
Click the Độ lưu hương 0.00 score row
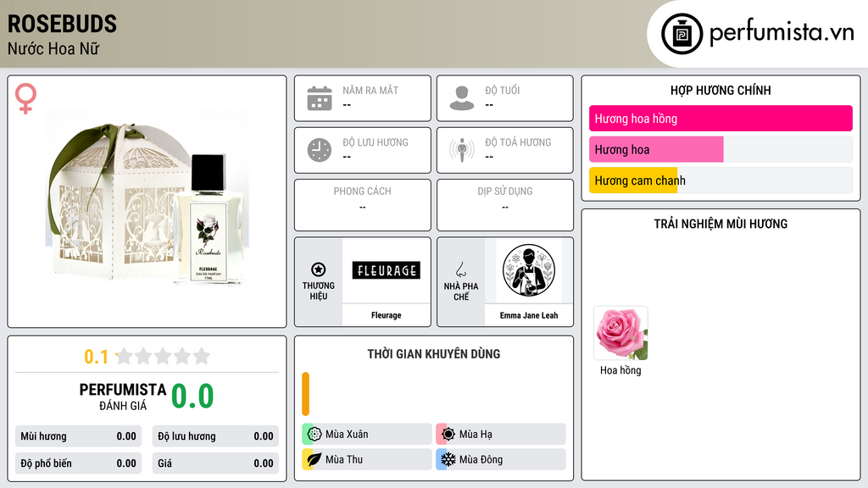click(x=215, y=436)
